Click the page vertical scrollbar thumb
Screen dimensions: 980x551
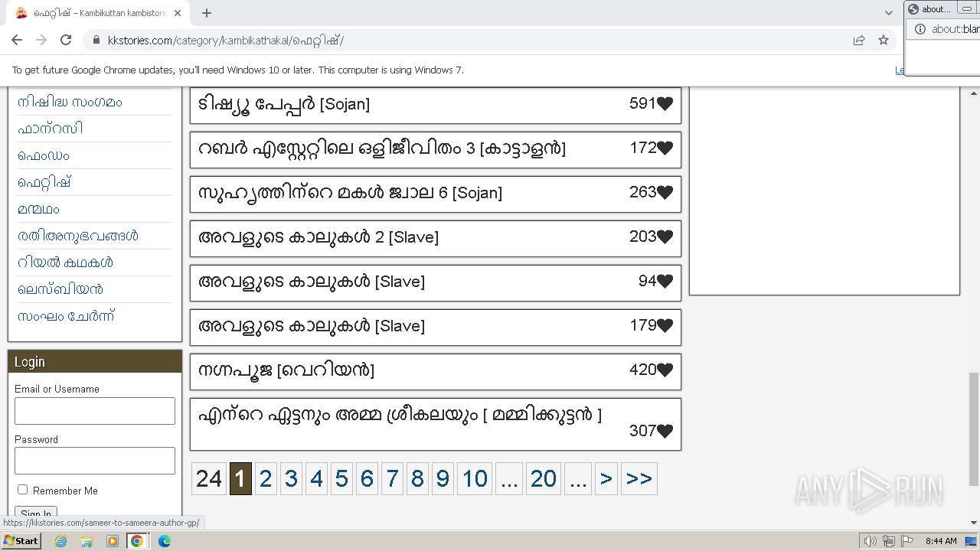[x=973, y=429]
